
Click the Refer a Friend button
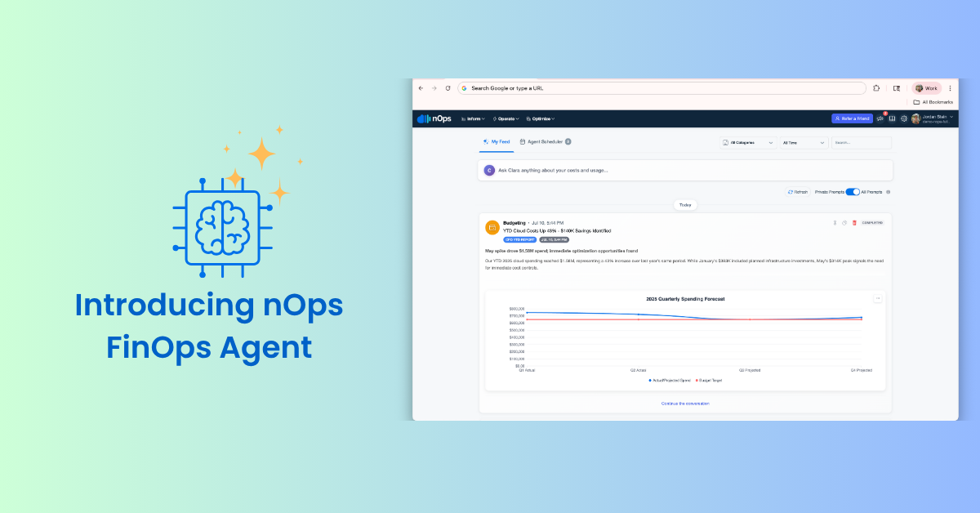click(x=852, y=118)
